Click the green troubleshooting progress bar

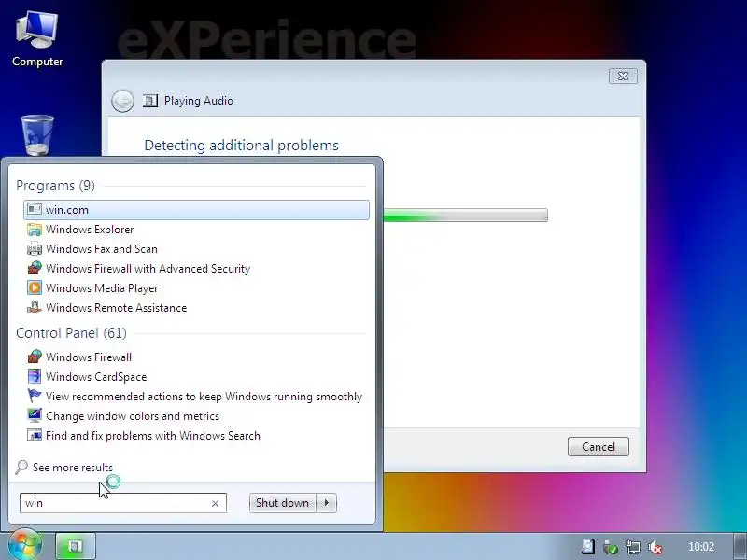coord(465,216)
